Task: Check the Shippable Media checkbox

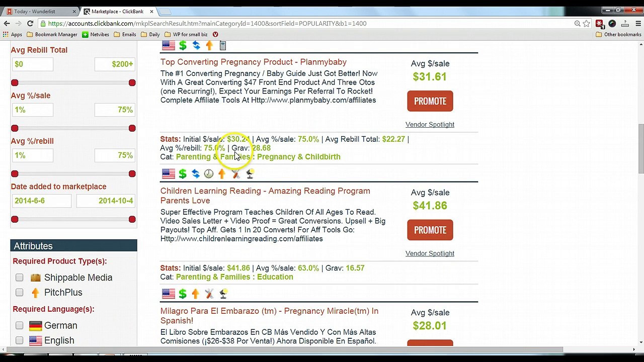Action: point(19,278)
